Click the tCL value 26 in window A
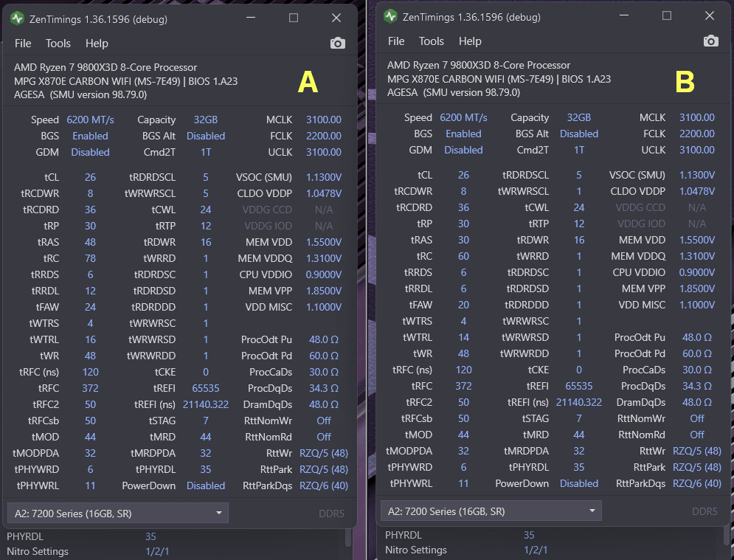This screenshot has height=560, width=734. point(90,178)
